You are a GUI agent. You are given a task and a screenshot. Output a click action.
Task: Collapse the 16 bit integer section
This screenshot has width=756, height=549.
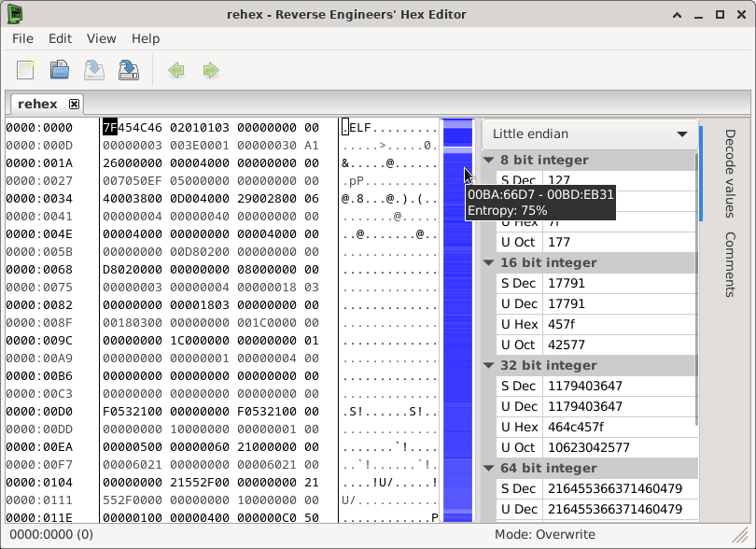coord(489,262)
